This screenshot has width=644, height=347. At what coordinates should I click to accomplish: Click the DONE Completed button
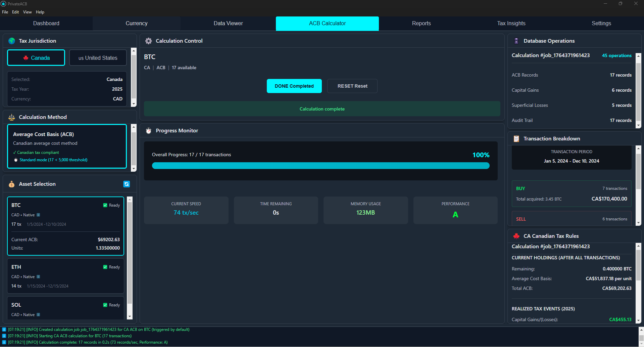coord(294,86)
